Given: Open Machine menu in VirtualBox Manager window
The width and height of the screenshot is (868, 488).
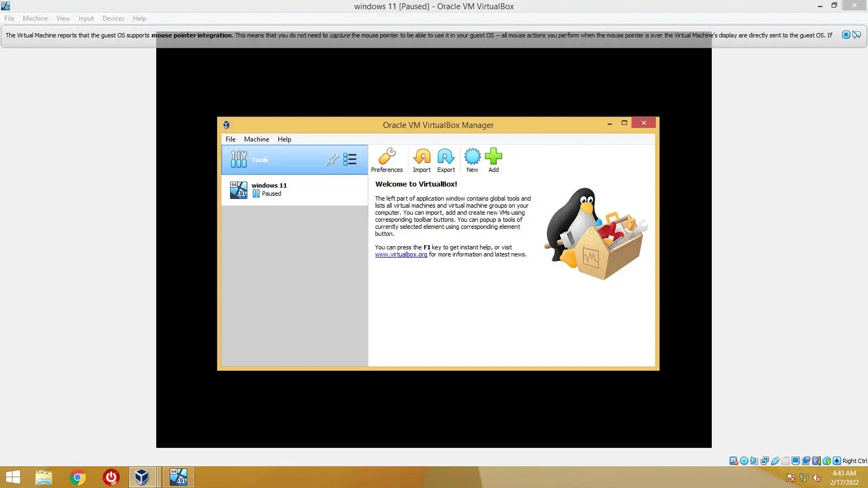Looking at the screenshot, I should (x=257, y=139).
